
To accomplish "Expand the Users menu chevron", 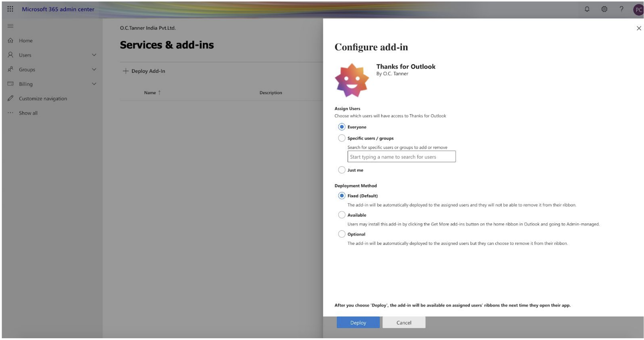I will (x=94, y=55).
